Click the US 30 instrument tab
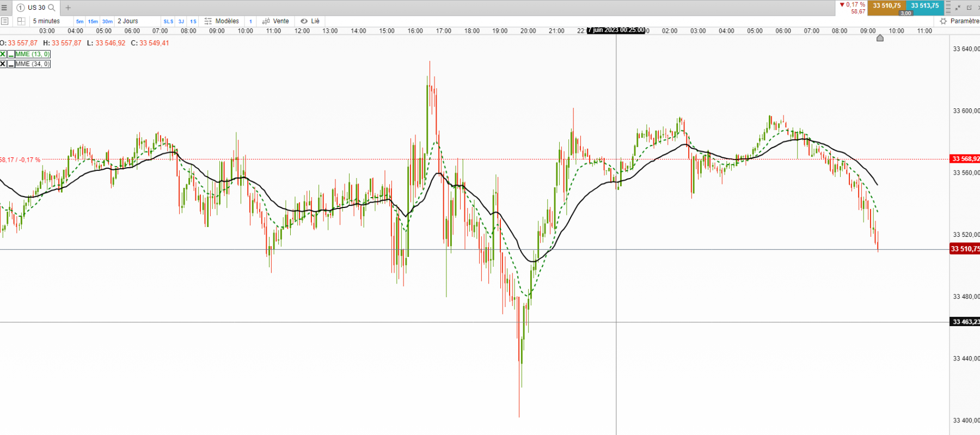The height and width of the screenshot is (435, 980). pyautogui.click(x=36, y=8)
